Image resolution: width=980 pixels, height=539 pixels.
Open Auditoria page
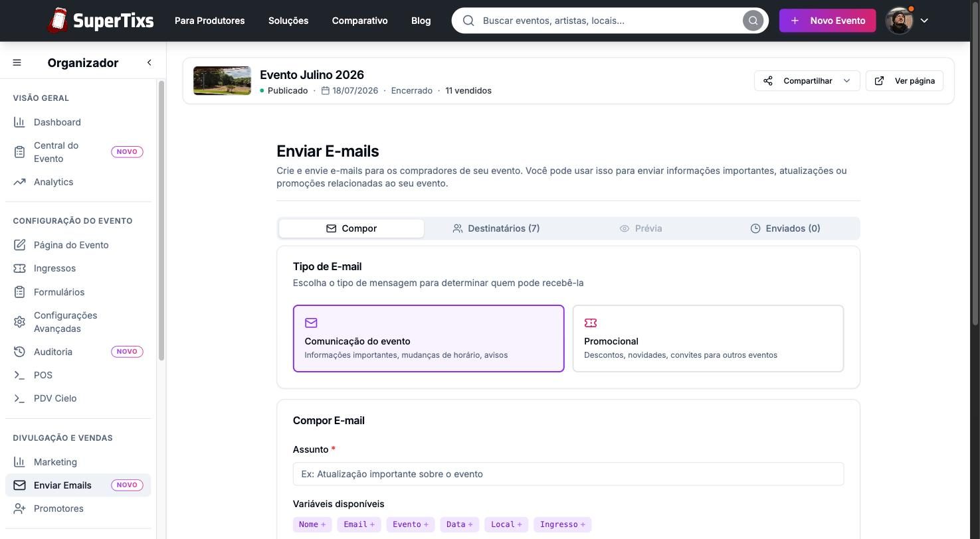pos(78,352)
